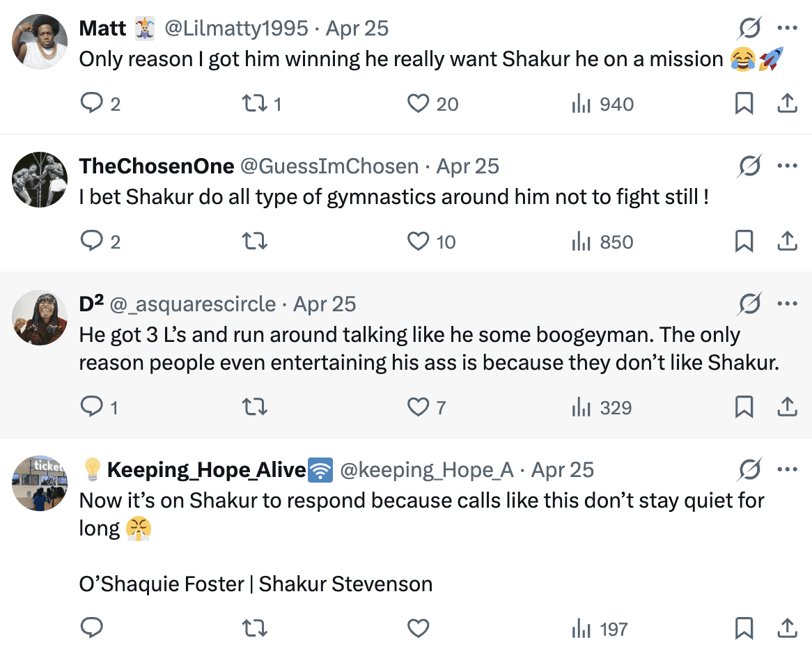Image resolution: width=812 pixels, height=656 pixels.
Task: Repost Matt's tweet about Shakur
Action: click(253, 104)
